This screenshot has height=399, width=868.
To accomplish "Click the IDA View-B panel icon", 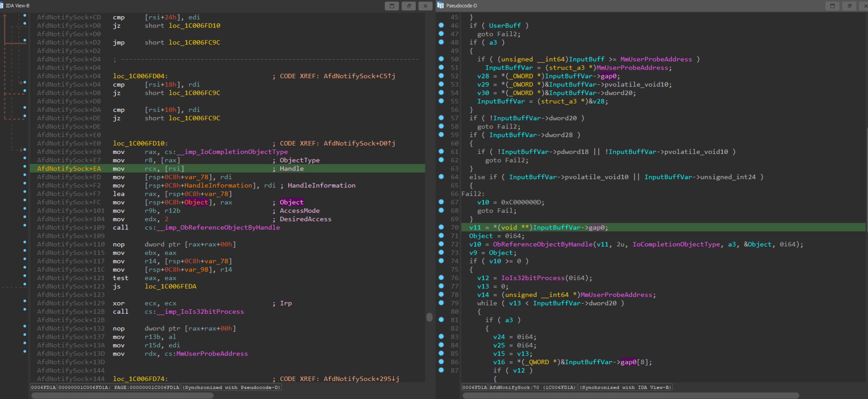I will click(2, 5).
